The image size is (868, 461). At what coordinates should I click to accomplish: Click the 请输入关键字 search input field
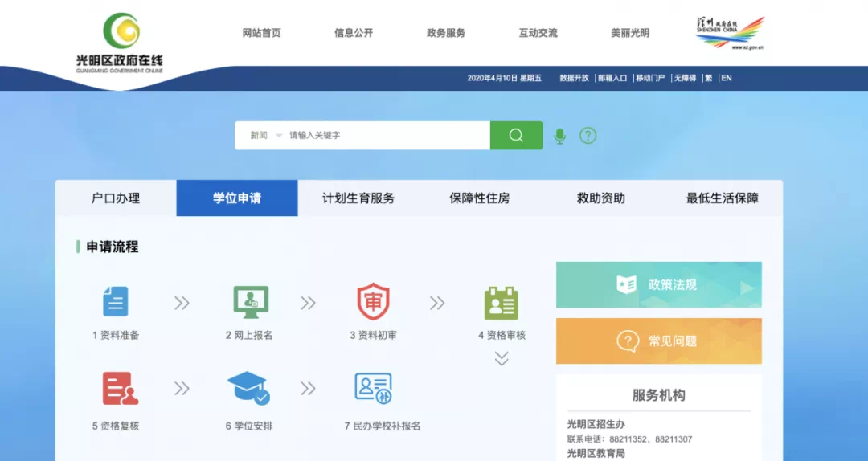[386, 135]
